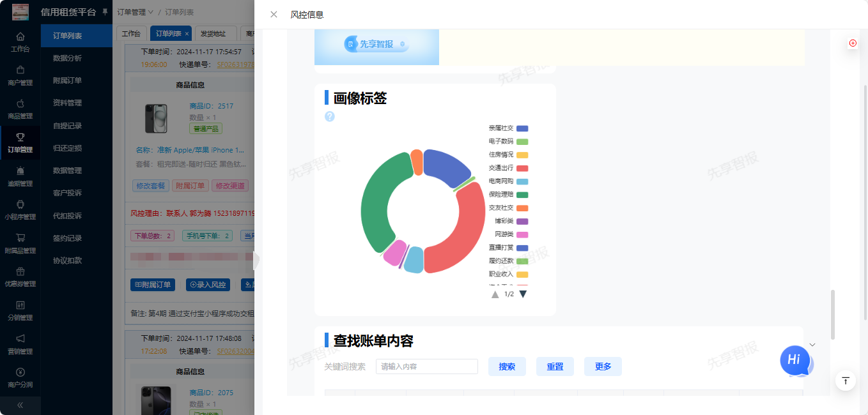Open 优惠券管理 gift icon in sidebar
This screenshot has width=868, height=415.
tap(20, 271)
